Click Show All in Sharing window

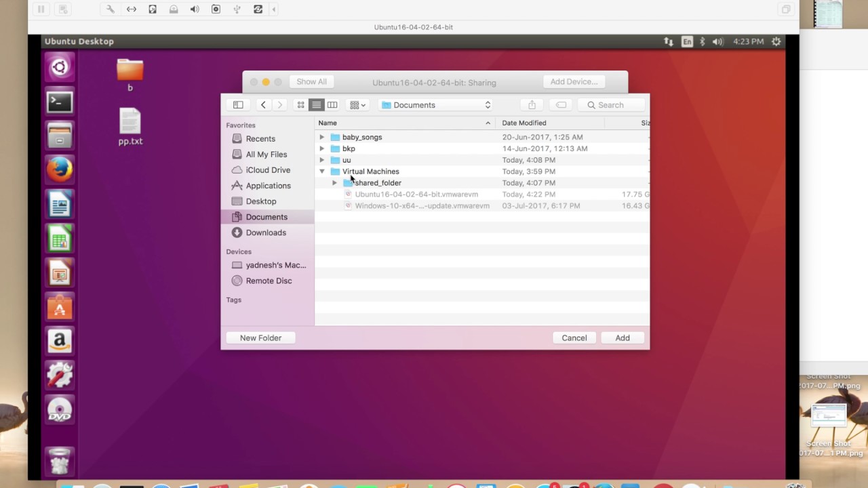coord(311,82)
